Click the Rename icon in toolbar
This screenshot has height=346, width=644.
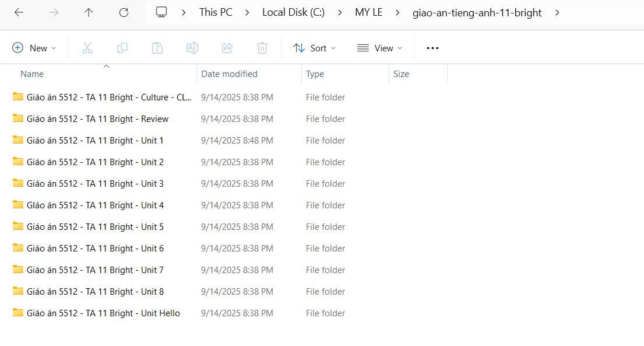(x=192, y=48)
